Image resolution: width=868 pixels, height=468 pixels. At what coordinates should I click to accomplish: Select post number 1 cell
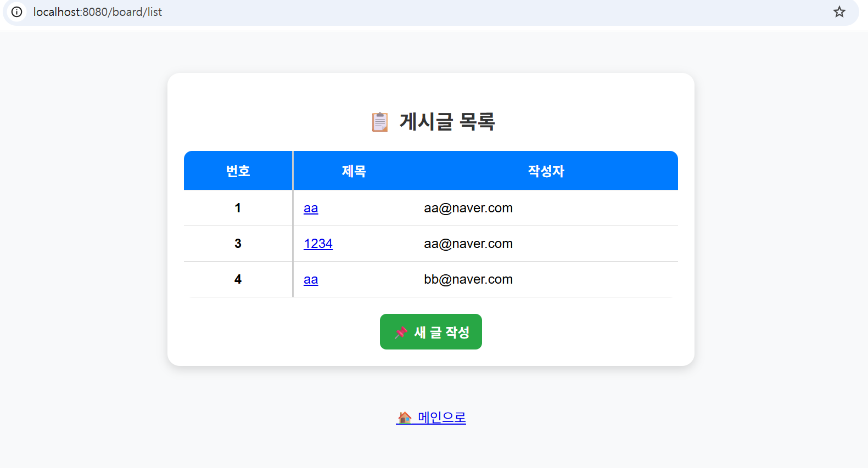(x=238, y=208)
